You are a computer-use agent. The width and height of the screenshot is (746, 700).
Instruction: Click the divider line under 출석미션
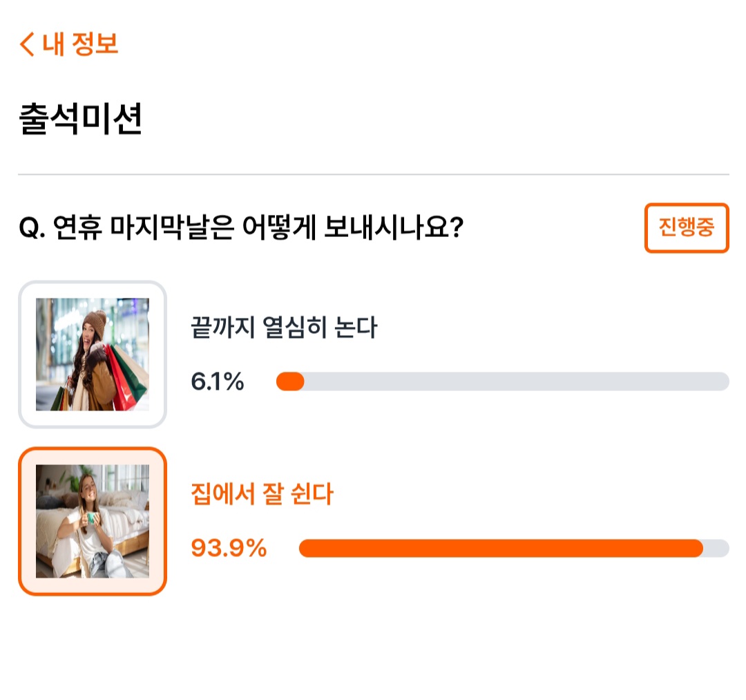tap(374, 175)
